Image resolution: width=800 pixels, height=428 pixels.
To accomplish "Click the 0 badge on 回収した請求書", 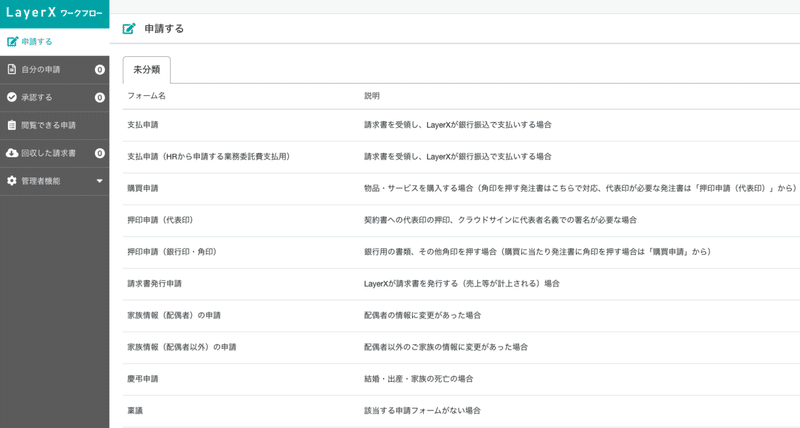I will pyautogui.click(x=100, y=153).
